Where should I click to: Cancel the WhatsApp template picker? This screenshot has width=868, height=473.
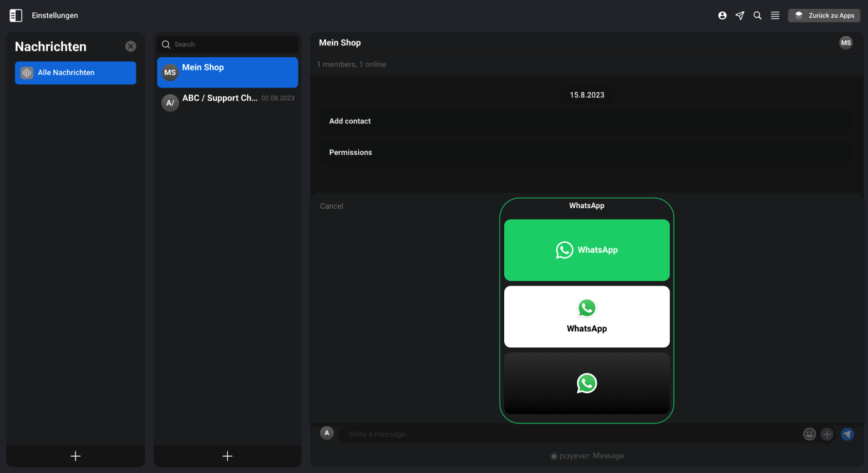point(332,206)
